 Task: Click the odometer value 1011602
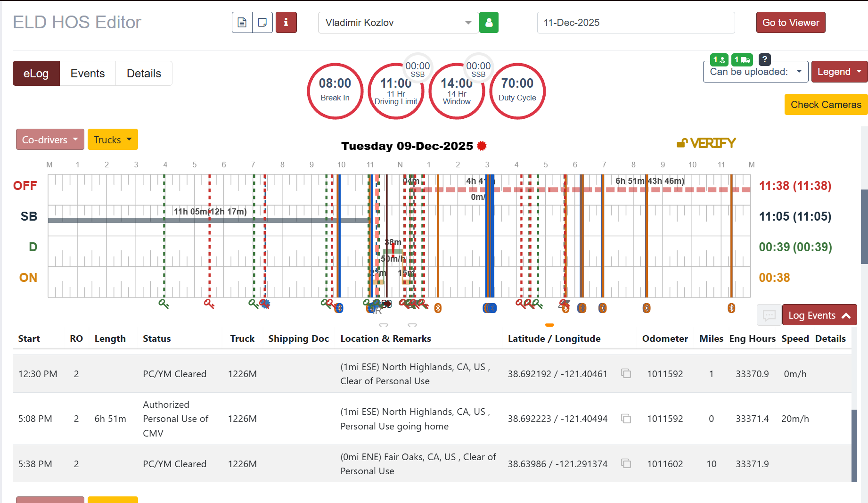click(x=665, y=464)
